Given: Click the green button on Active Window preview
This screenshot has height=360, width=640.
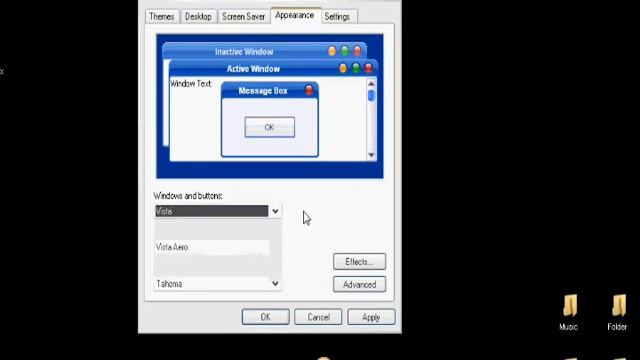Looking at the screenshot, I should pyautogui.click(x=356, y=68).
